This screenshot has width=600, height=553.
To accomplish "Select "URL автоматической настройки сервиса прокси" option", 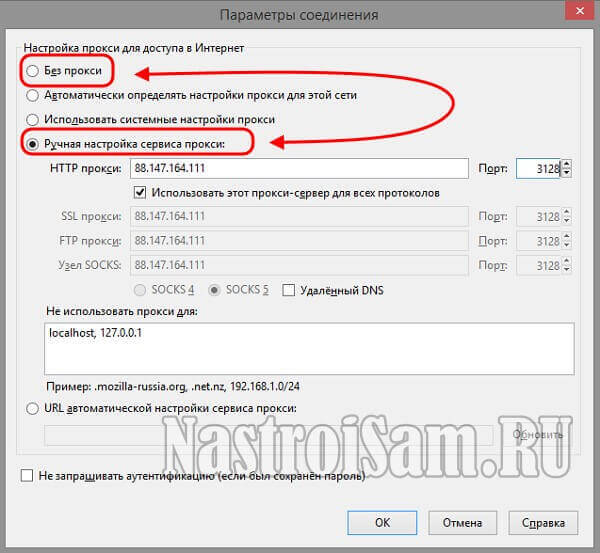I will [34, 408].
